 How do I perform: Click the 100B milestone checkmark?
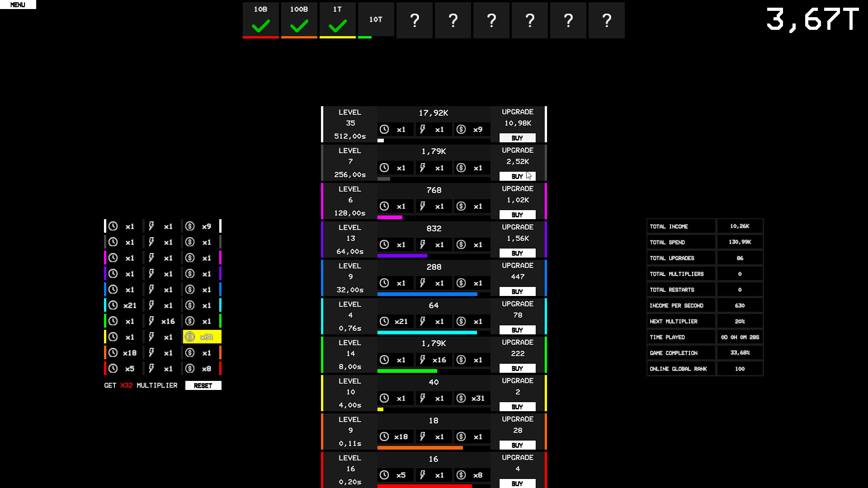(x=299, y=27)
